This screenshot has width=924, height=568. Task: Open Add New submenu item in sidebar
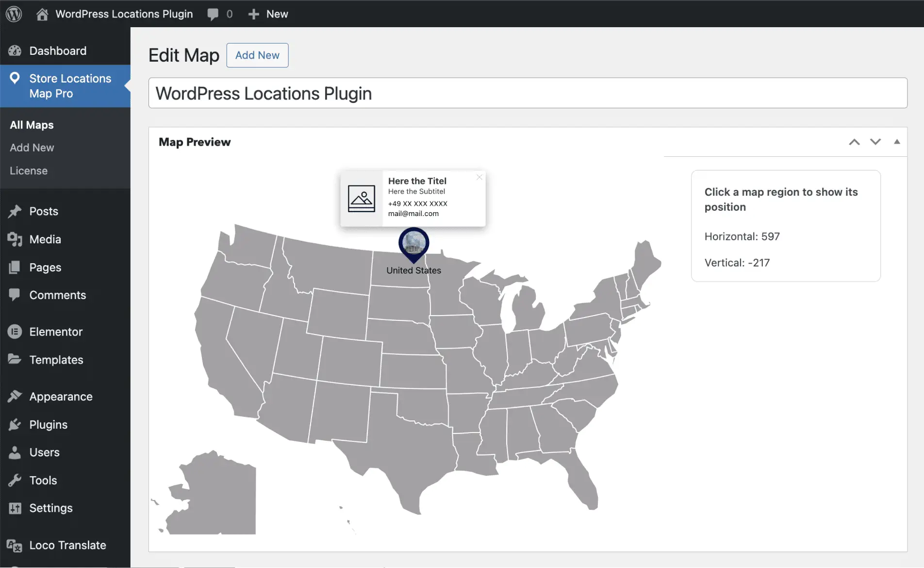point(32,148)
